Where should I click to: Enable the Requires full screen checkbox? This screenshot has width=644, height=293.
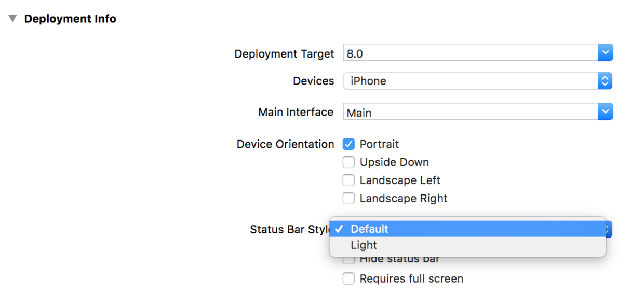click(x=348, y=278)
